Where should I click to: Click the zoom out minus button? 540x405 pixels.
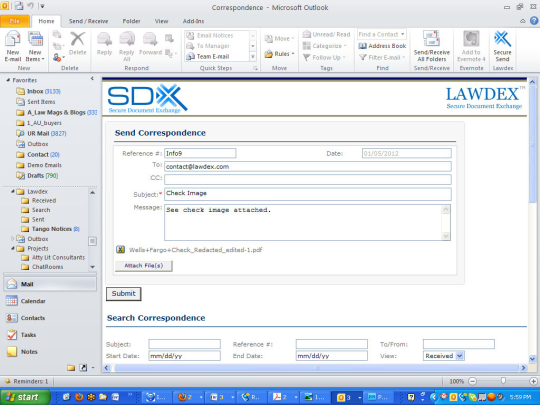[x=472, y=381]
